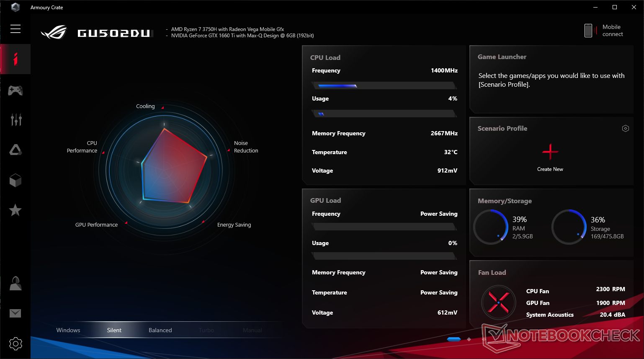Screen dimensions: 644x359
Task: Click the 612mV GPU voltage value
Action: point(448,313)
